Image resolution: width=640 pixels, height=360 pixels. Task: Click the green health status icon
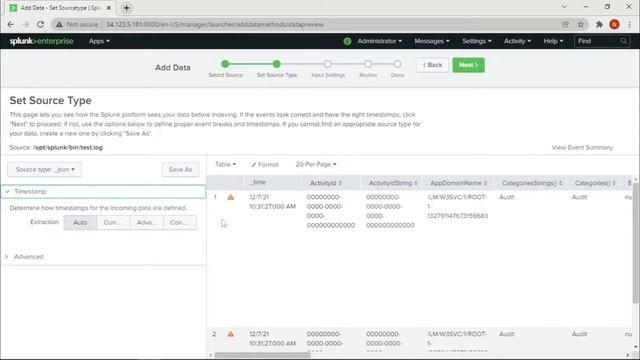pos(347,41)
